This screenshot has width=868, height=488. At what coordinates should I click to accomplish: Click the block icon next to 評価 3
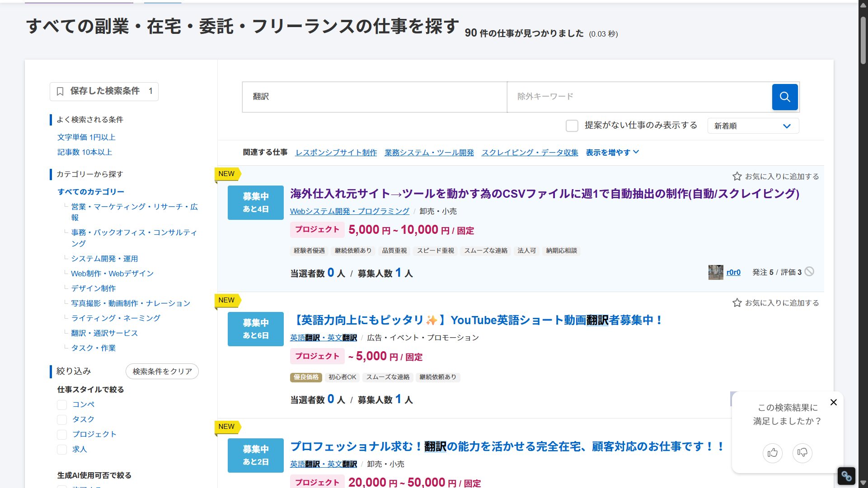point(810,272)
